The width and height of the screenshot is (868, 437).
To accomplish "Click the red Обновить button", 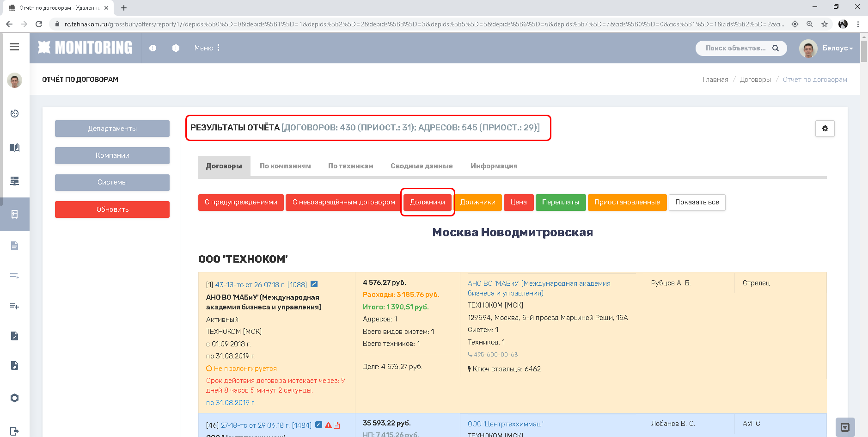I will point(112,209).
